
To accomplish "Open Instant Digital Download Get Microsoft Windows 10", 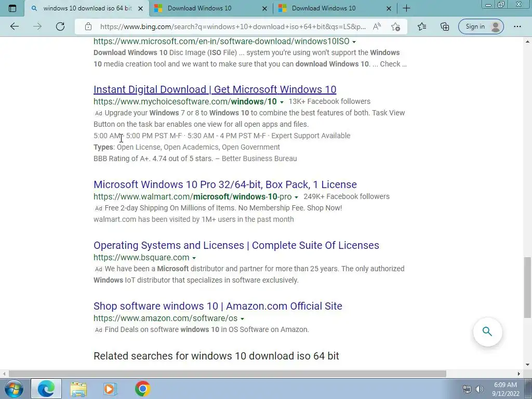I will [x=215, y=89].
